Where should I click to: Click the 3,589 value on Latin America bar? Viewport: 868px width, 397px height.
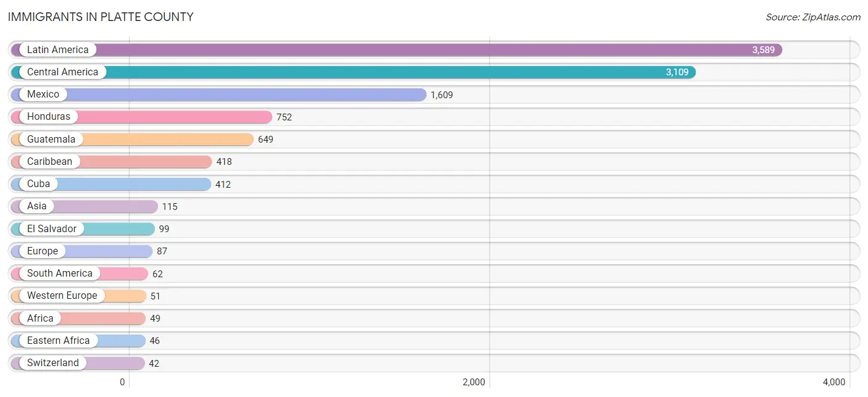coord(763,50)
